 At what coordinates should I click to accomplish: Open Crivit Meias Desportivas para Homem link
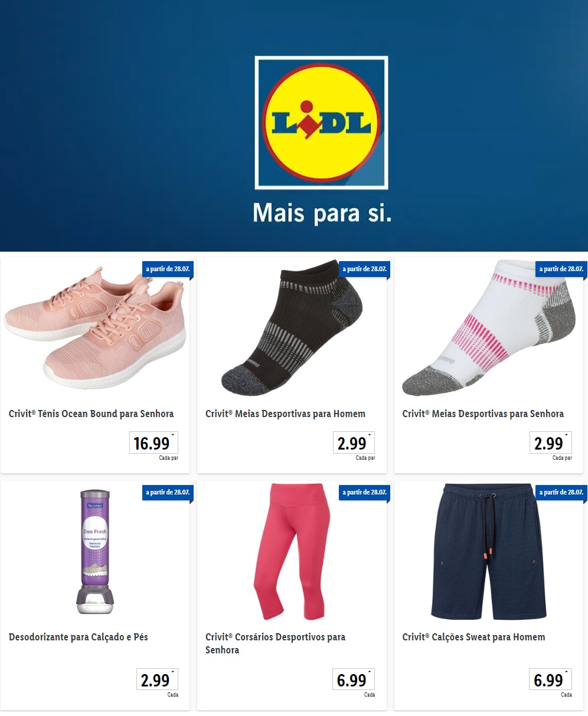286,414
